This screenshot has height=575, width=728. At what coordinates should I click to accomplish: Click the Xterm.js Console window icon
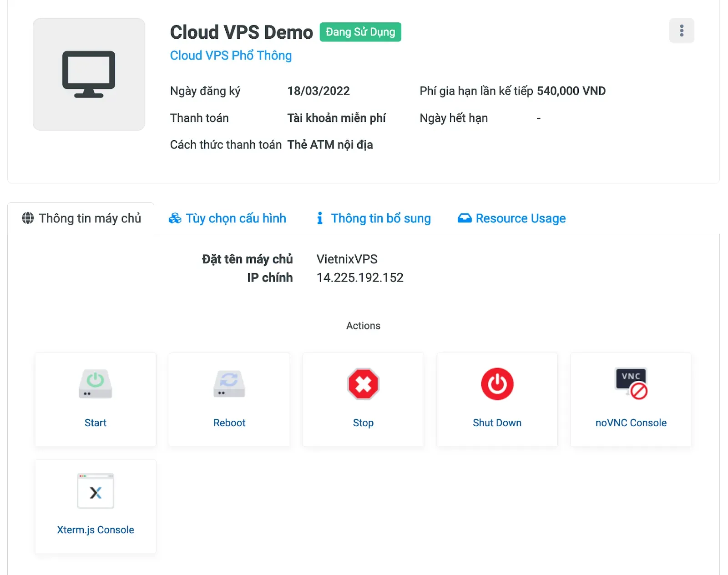[x=96, y=491]
